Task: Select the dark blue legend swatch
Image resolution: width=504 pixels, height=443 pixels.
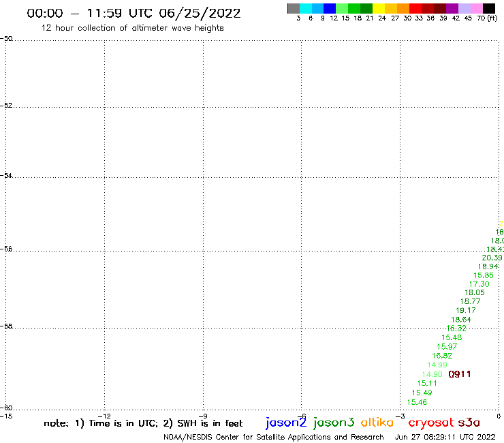Action: point(330,8)
